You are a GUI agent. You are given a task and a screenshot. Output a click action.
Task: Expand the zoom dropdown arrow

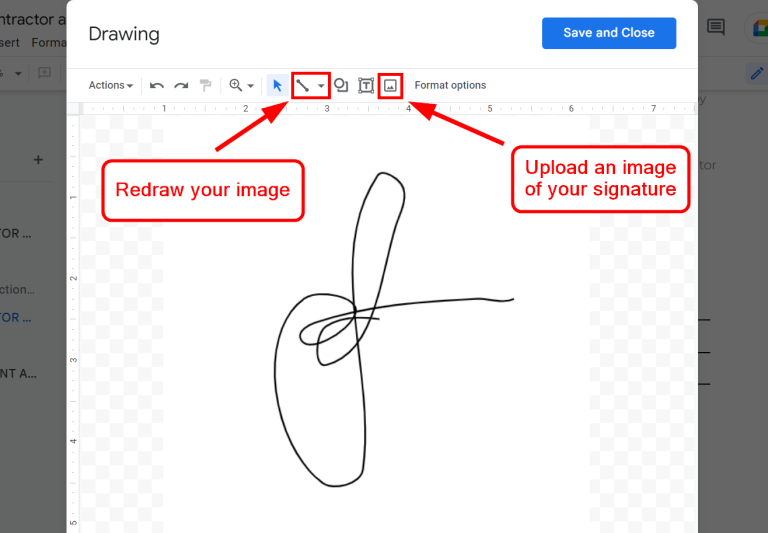(250, 86)
